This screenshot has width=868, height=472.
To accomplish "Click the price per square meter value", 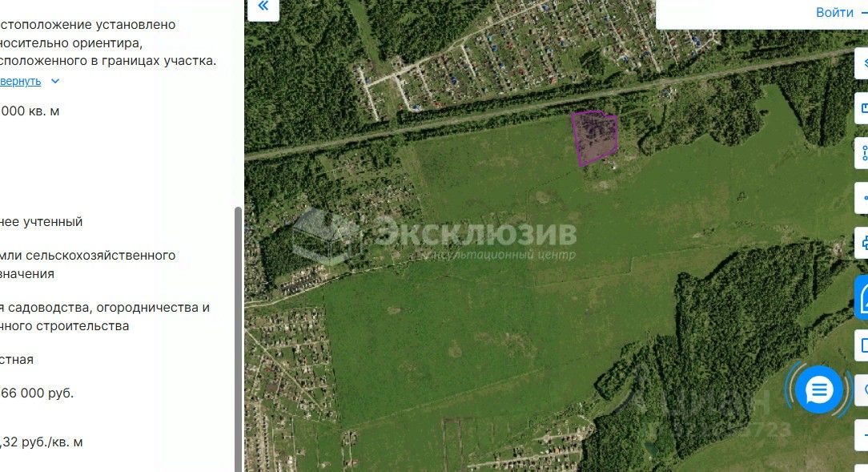I will [42, 442].
